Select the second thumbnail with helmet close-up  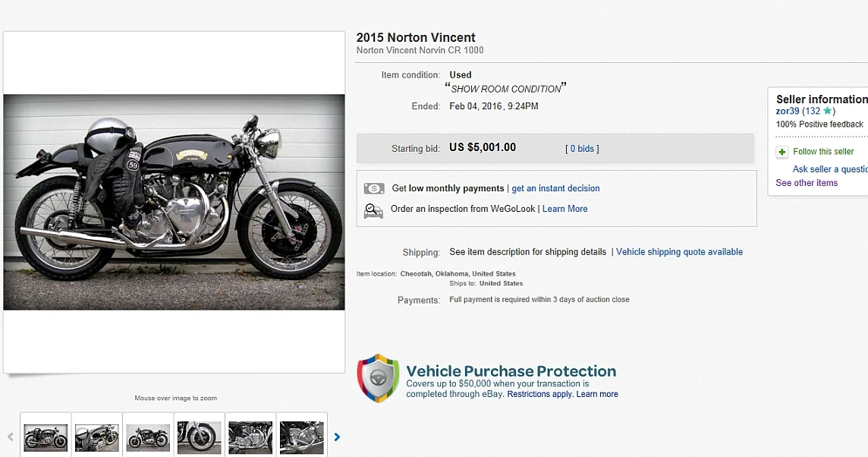97,437
